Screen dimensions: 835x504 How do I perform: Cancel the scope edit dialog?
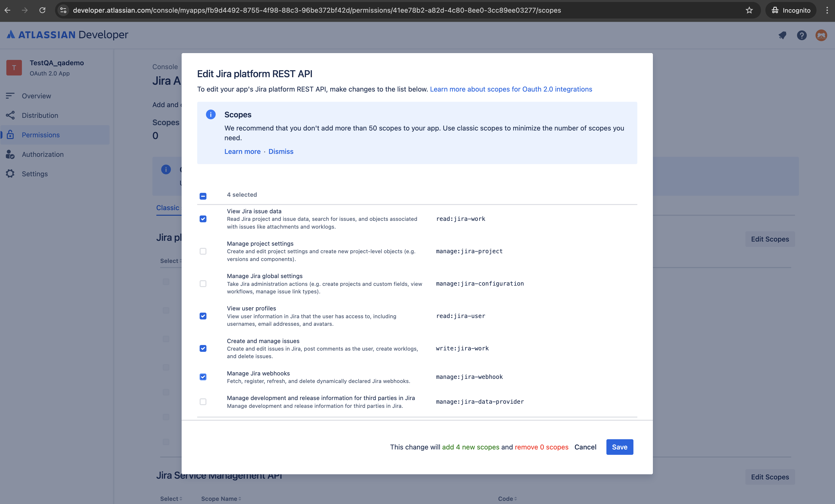click(x=585, y=447)
